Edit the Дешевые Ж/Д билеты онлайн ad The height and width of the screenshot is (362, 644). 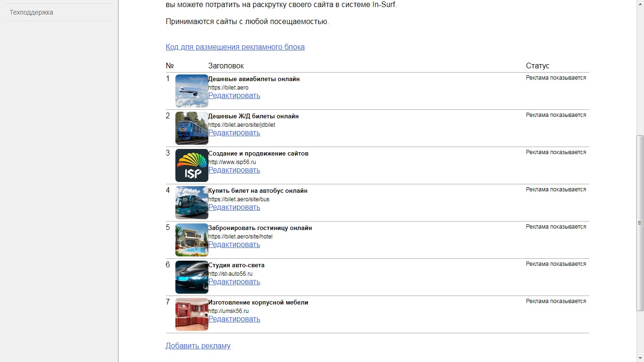pyautogui.click(x=234, y=133)
